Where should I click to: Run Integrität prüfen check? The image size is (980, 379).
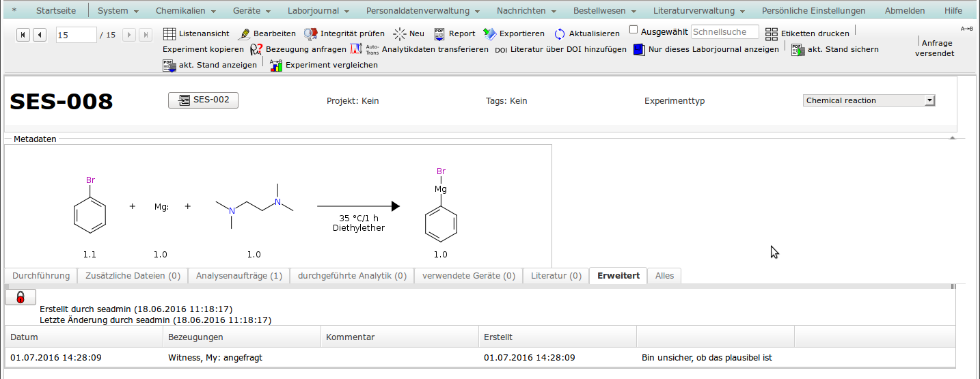(311, 33)
